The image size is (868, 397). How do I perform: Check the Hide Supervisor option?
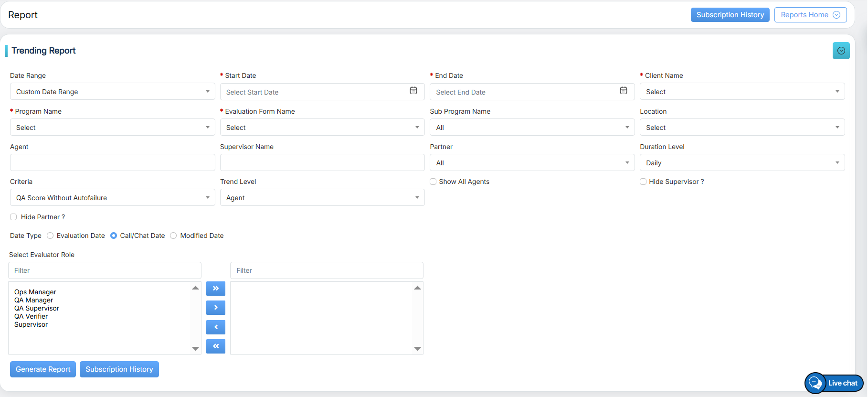click(x=643, y=182)
